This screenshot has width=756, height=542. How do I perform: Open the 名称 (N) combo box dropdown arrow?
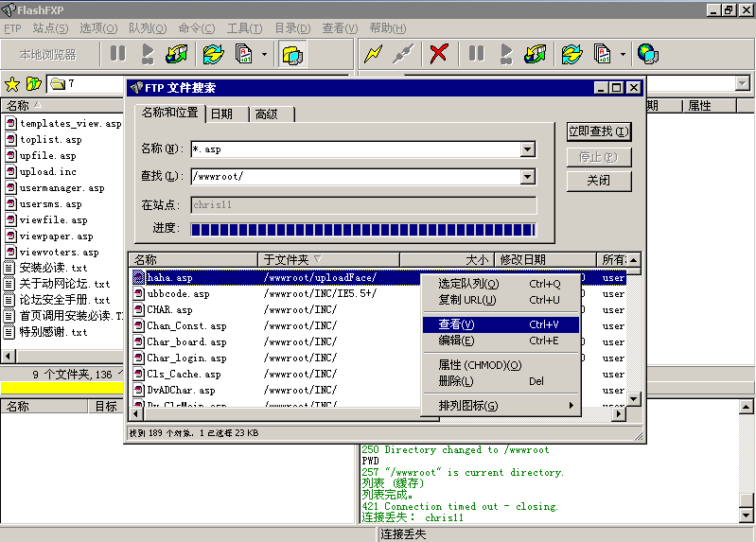[x=528, y=149]
